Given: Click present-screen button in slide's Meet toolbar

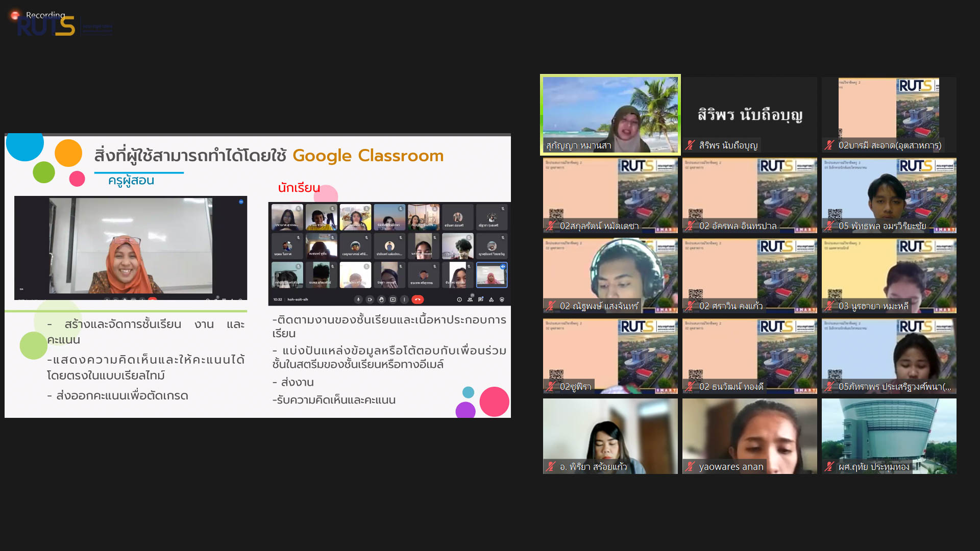Looking at the screenshot, I should (x=393, y=299).
